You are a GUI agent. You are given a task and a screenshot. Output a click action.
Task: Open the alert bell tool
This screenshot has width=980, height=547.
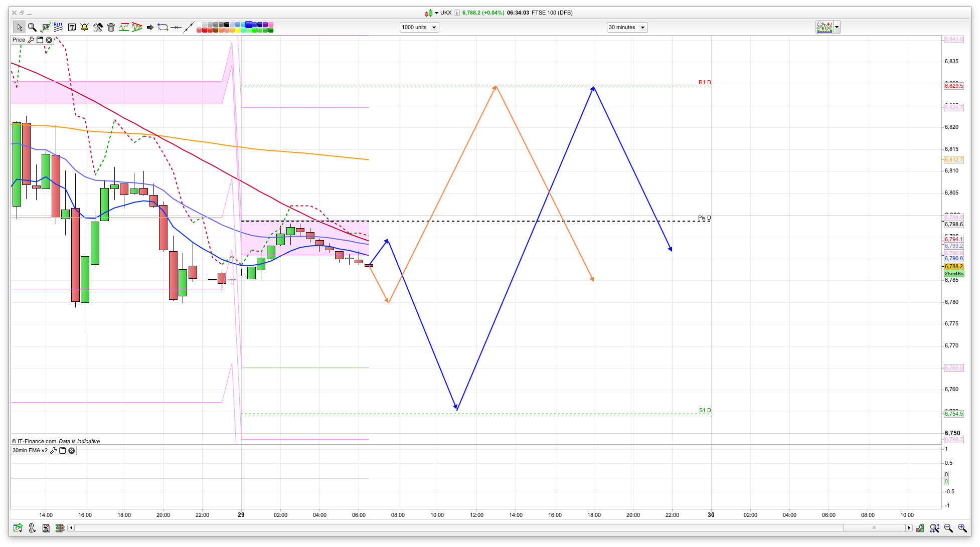point(84,27)
